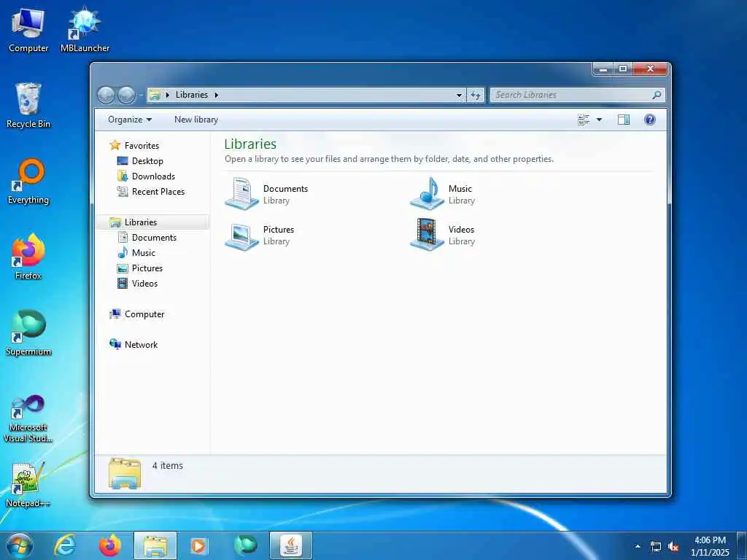
Task: Select Videos in the navigation tree
Action: [x=144, y=284]
